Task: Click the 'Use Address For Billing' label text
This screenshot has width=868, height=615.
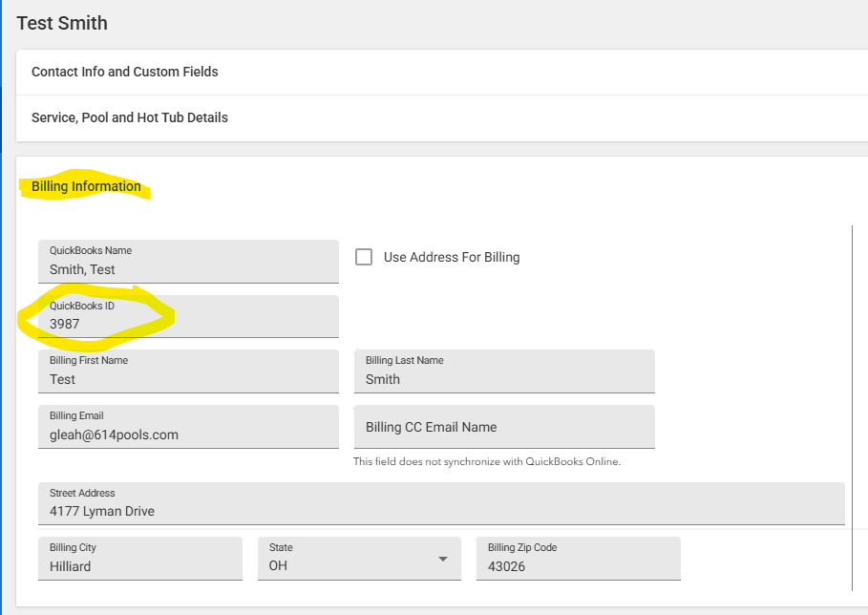Action: point(451,257)
